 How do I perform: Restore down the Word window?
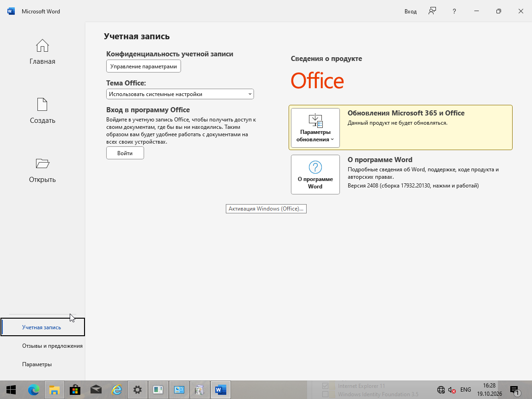[x=498, y=11]
